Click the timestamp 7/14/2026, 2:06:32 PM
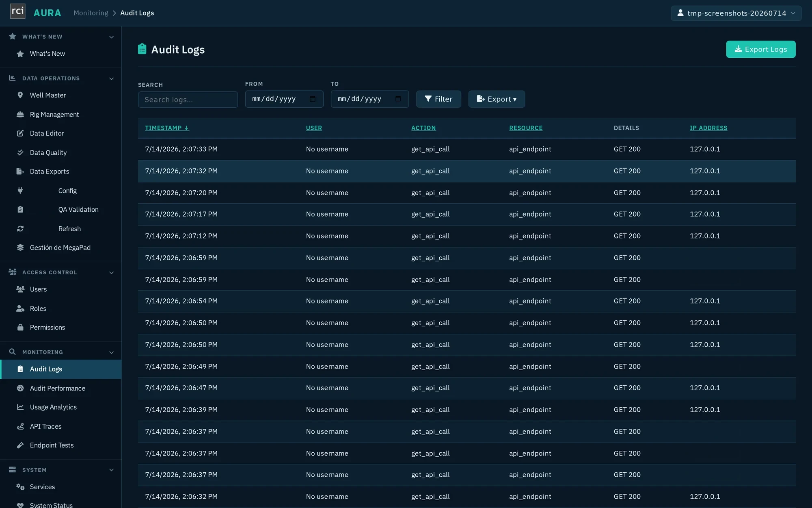The image size is (812, 508). pos(181,497)
